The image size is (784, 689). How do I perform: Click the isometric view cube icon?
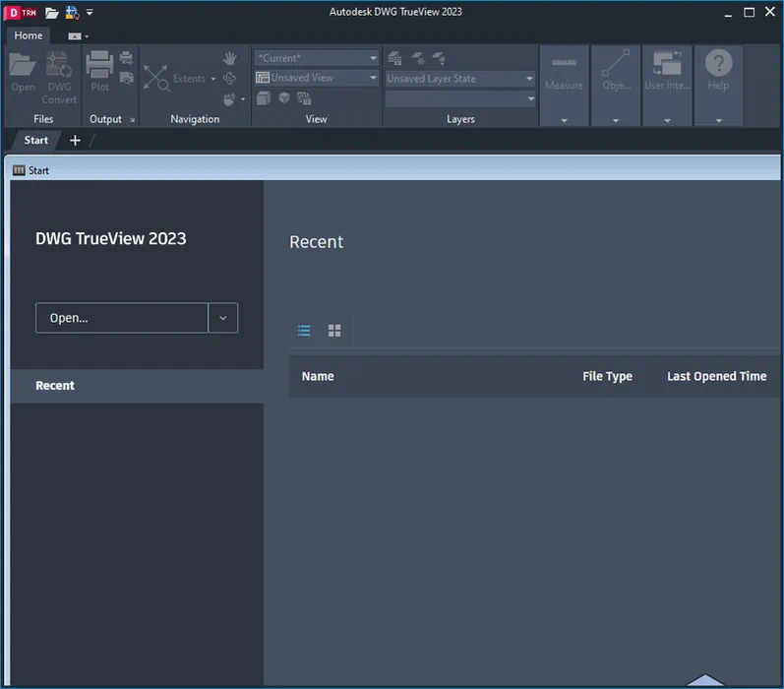(x=284, y=98)
